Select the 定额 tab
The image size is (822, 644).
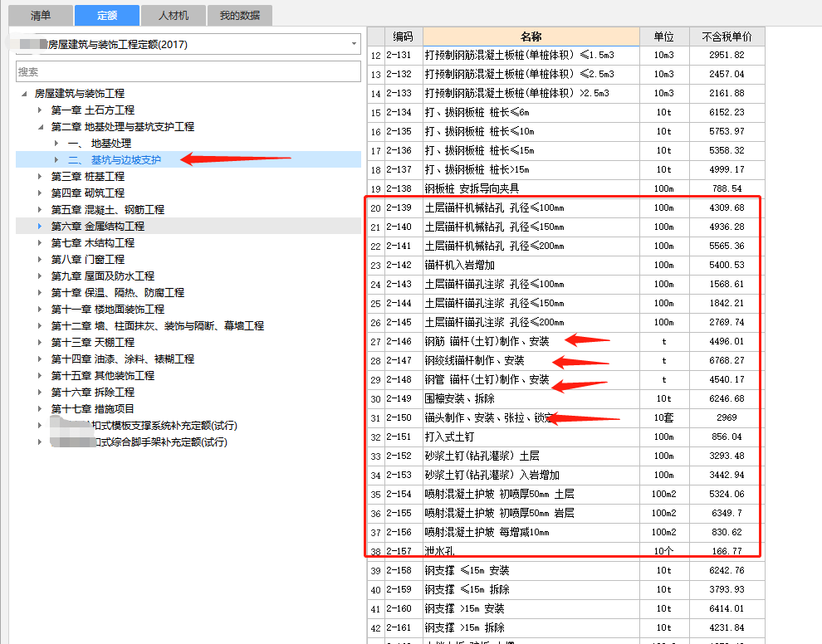[x=107, y=15]
